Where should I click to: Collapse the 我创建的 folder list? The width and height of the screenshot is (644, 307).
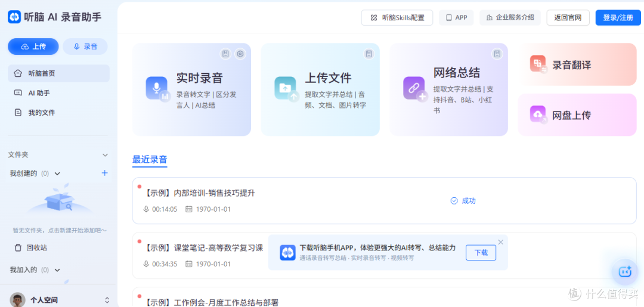[x=57, y=173]
